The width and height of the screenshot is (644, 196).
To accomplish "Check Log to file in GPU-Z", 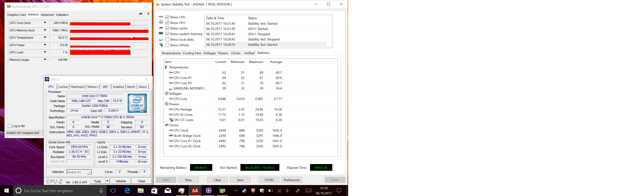I will click(10, 126).
